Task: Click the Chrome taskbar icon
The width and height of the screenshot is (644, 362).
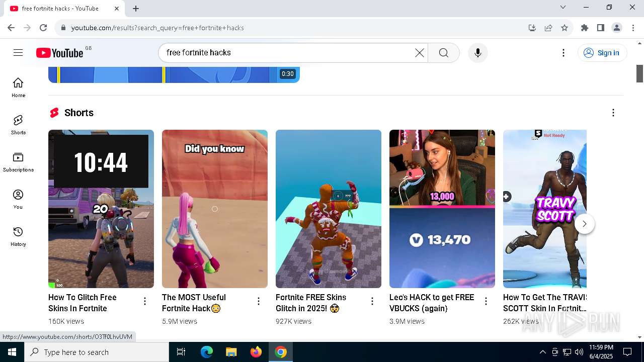Action: tap(281, 352)
